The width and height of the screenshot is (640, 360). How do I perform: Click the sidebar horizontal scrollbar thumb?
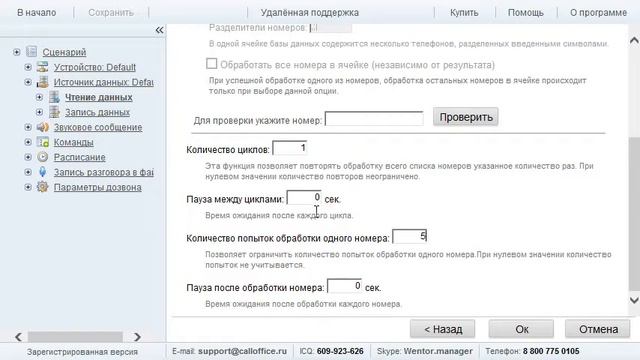coord(75,337)
